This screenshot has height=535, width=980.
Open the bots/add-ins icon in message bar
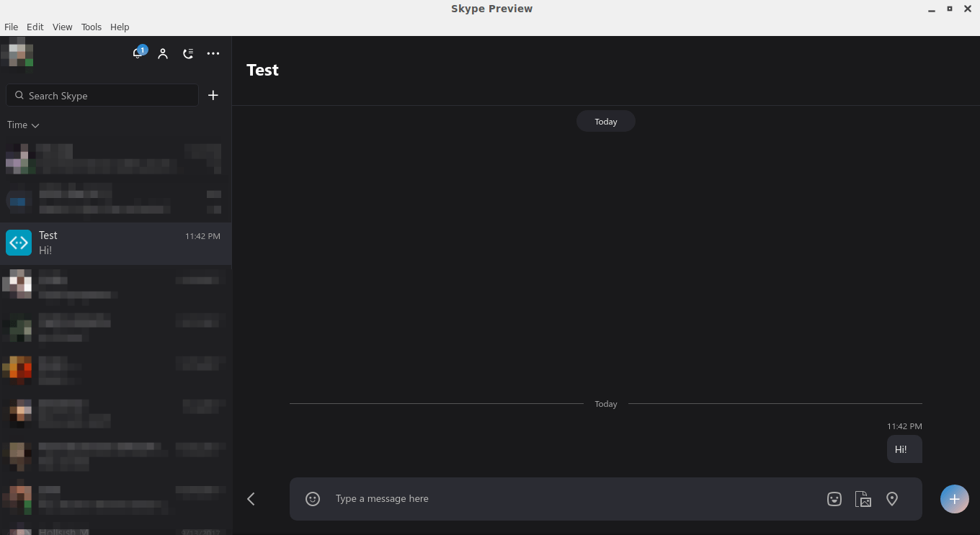point(834,498)
